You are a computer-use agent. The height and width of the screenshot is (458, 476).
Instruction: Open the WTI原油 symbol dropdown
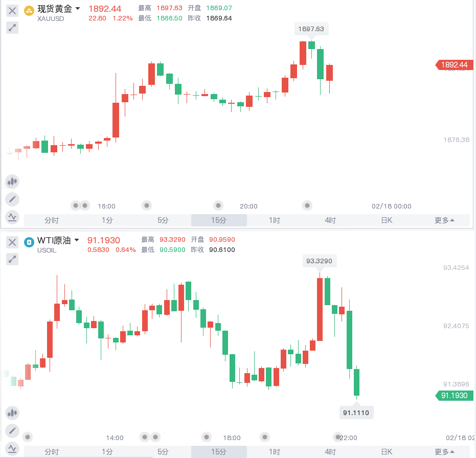77,240
